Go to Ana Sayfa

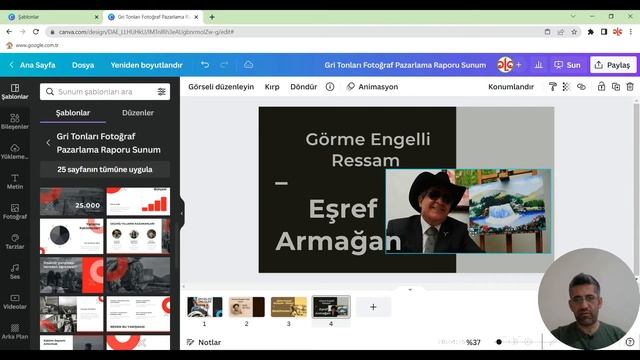(x=33, y=65)
